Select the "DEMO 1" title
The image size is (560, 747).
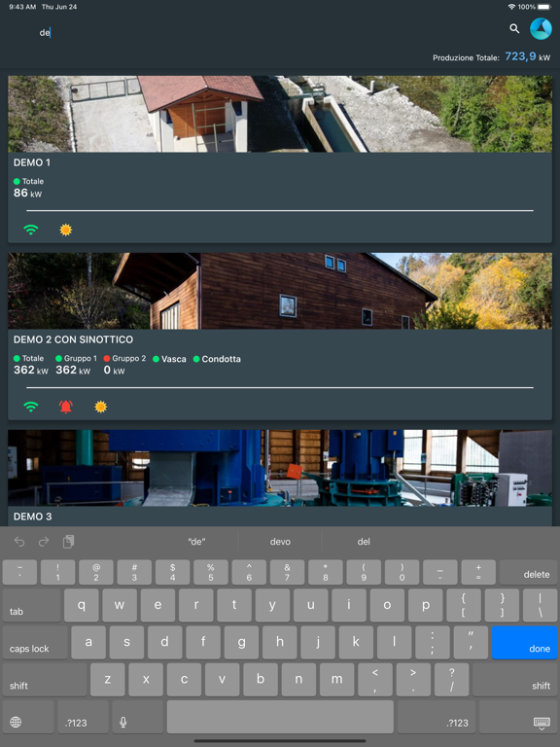[x=32, y=163]
